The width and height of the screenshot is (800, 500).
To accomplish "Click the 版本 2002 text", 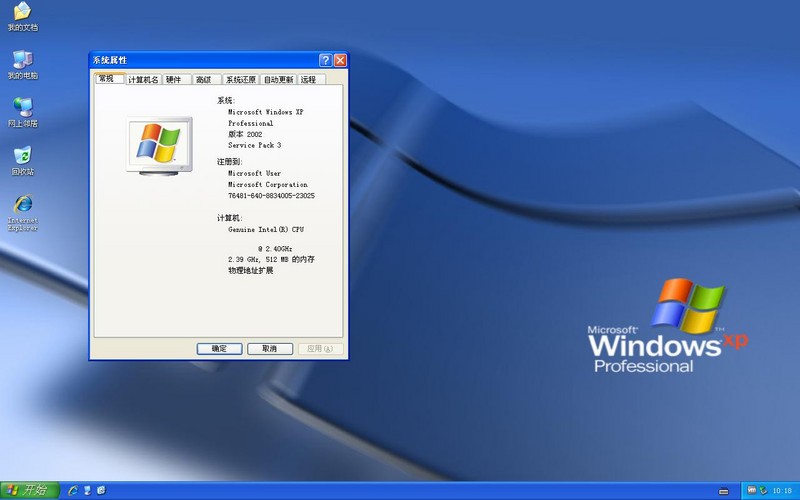I will [x=245, y=134].
